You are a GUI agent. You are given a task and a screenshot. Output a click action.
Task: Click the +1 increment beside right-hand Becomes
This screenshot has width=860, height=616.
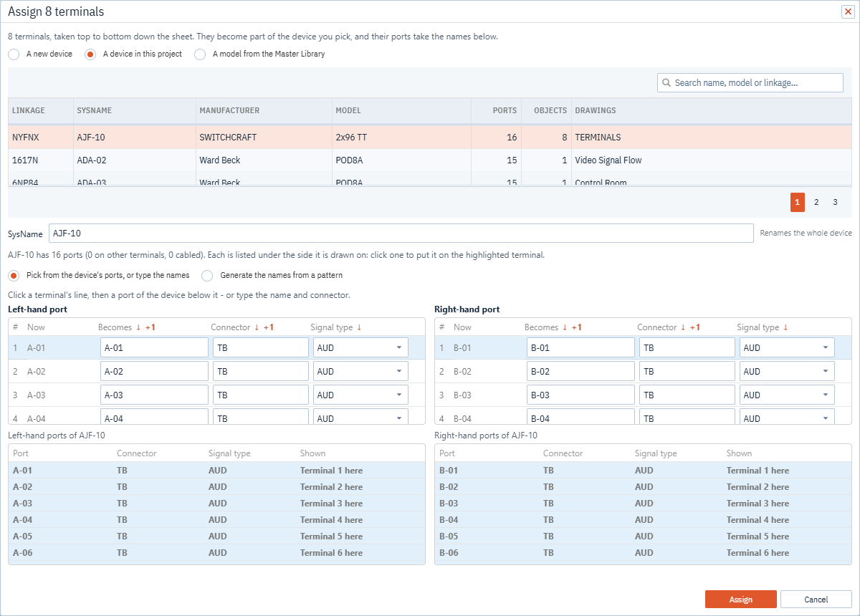pos(577,327)
